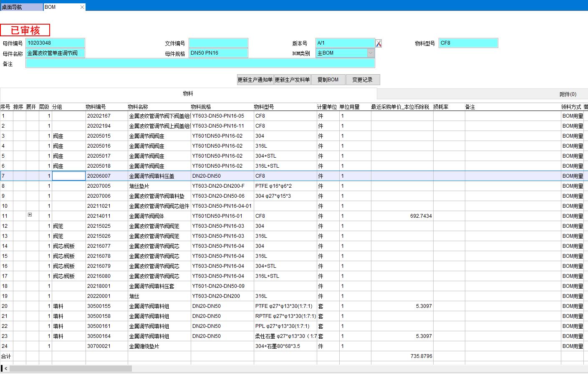Viewport: 588px width, 375px height.
Task: Click the 物料编号 column header
Action: coord(96,107)
